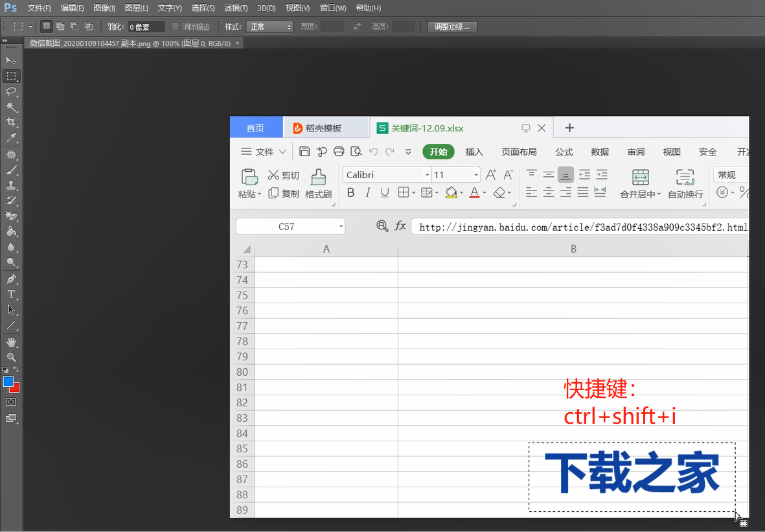Click the 调整边缘 (Refine Edge) button
Viewport: 765px width, 532px height.
point(453,27)
